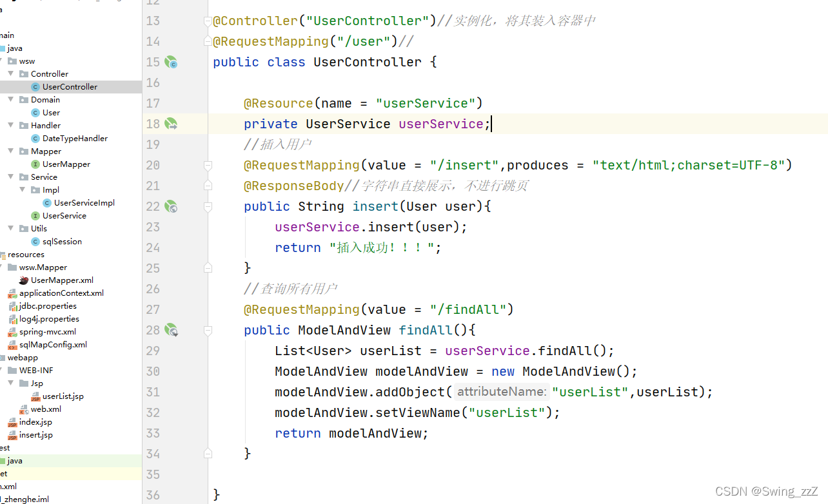Collapse the Jsp folder under WEB-INF
828x504 pixels.
point(11,383)
